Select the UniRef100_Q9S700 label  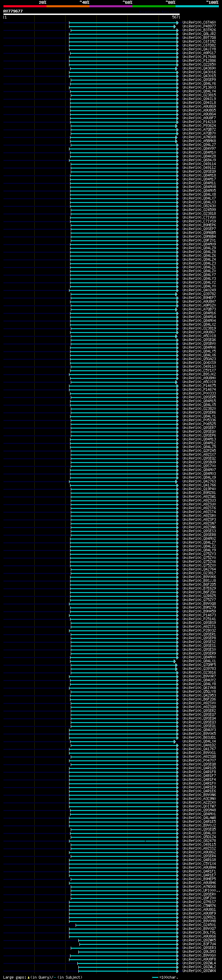point(199,466)
